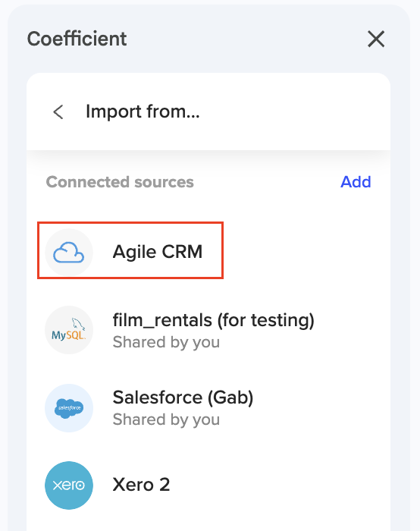Click 'Shared by you' under Salesforce
This screenshot has height=531, width=420.
pos(166,419)
